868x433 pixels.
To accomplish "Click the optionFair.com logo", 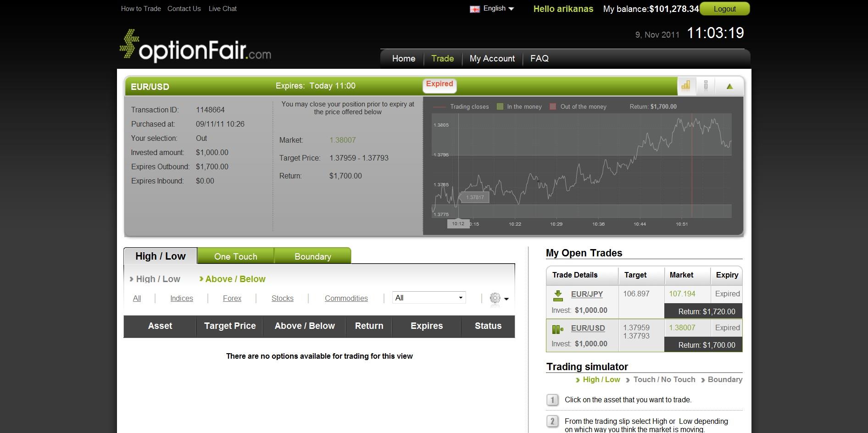I will 195,47.
